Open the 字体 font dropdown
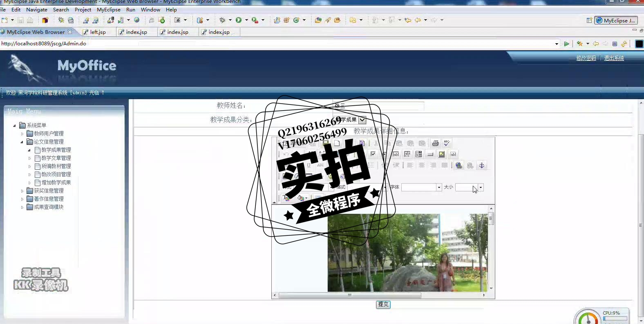644x324 pixels. point(439,187)
